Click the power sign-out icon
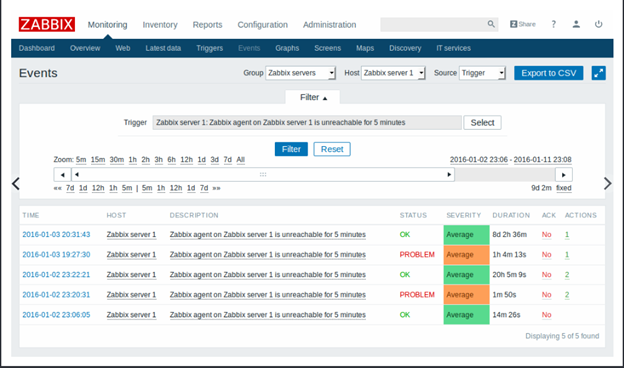This screenshot has height=368, width=624. [x=599, y=24]
